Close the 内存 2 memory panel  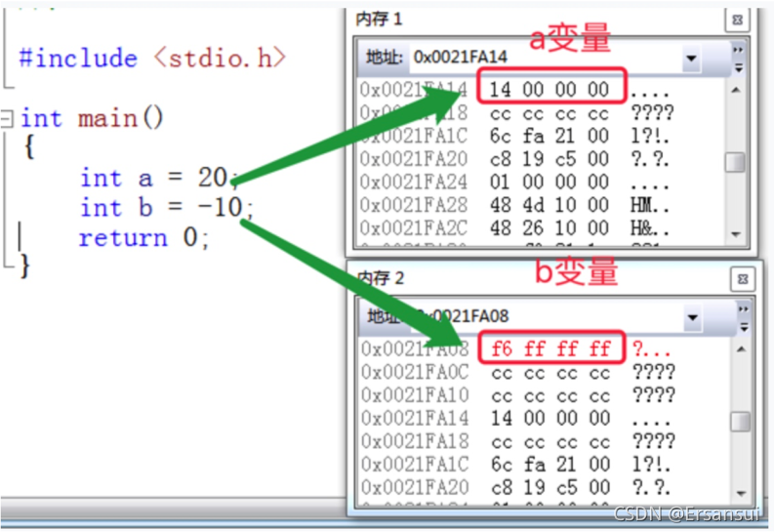743,279
